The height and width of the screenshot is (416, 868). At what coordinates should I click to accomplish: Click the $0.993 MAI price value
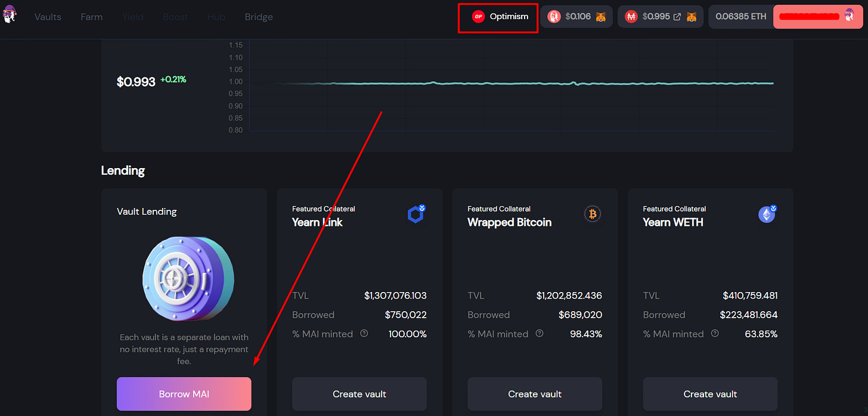click(136, 82)
